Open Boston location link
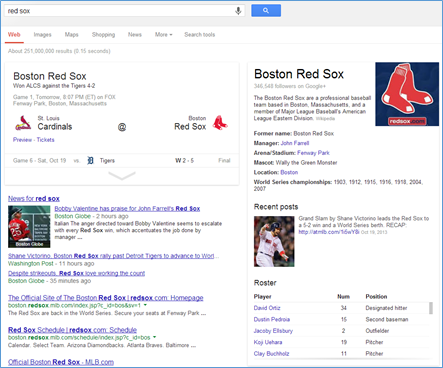 [289, 172]
